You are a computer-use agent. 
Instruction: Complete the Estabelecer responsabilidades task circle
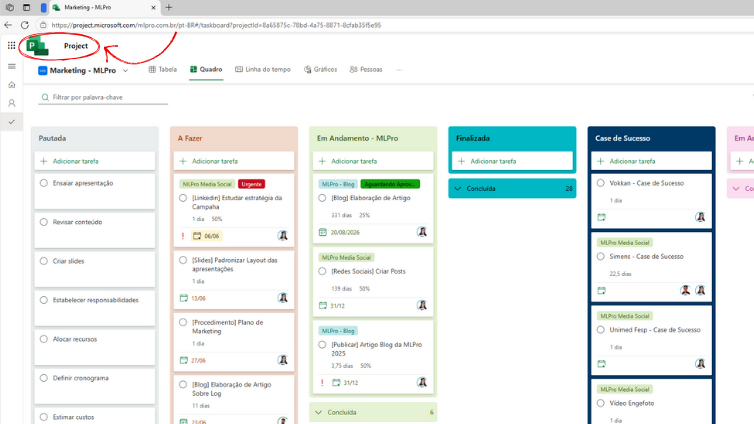[44, 300]
